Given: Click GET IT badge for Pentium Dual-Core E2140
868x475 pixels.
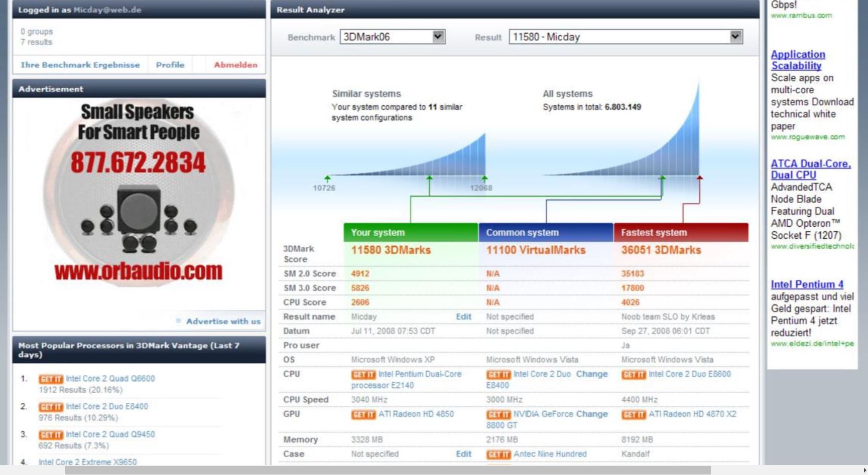Looking at the screenshot, I should pos(363,375).
